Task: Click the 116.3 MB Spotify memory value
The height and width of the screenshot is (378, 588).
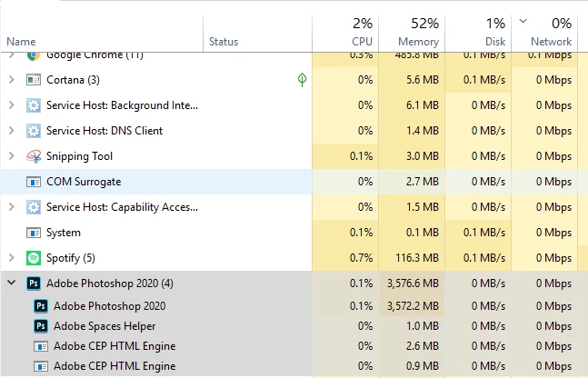Action: 416,258
